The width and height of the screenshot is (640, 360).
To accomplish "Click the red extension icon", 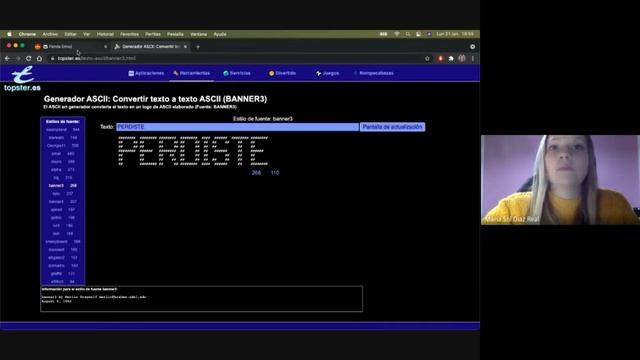I will tap(440, 58).
